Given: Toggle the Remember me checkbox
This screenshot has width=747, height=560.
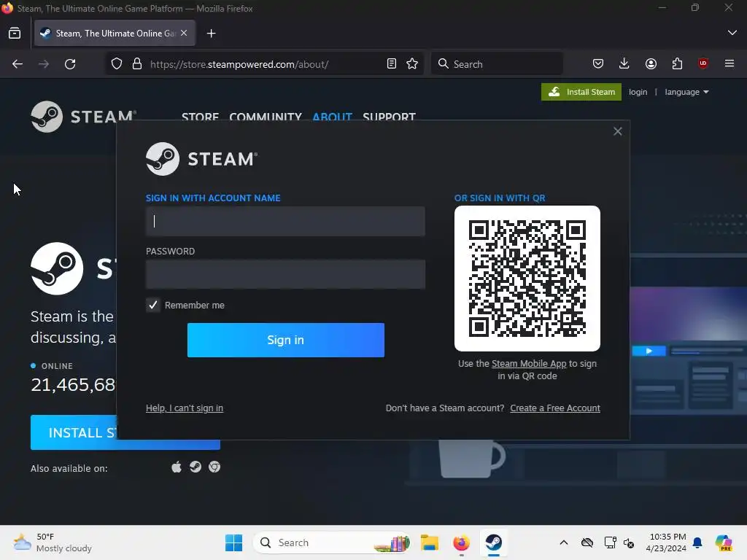Looking at the screenshot, I should pos(153,306).
